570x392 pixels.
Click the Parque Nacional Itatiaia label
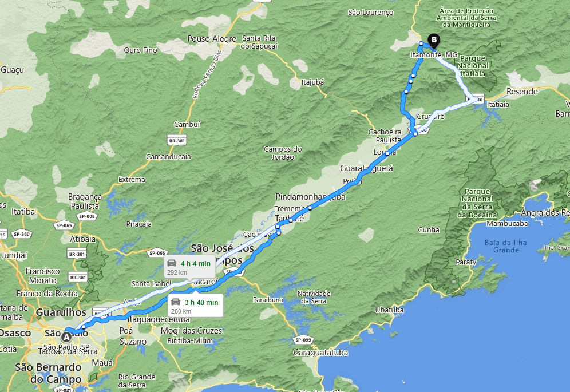(x=472, y=66)
